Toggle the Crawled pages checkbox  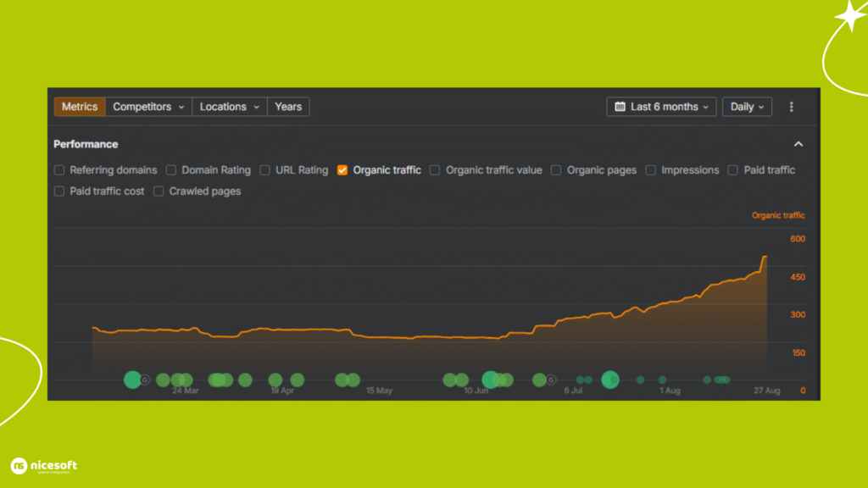point(159,191)
